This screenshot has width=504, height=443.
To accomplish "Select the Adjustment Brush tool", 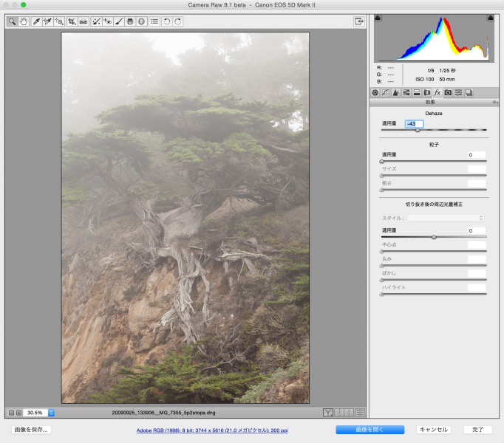I will tap(118, 21).
